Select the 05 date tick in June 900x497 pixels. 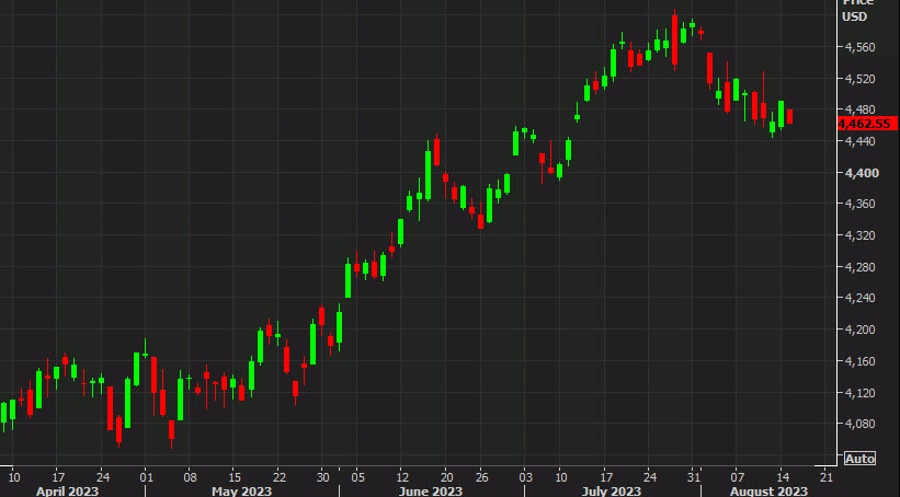(358, 477)
